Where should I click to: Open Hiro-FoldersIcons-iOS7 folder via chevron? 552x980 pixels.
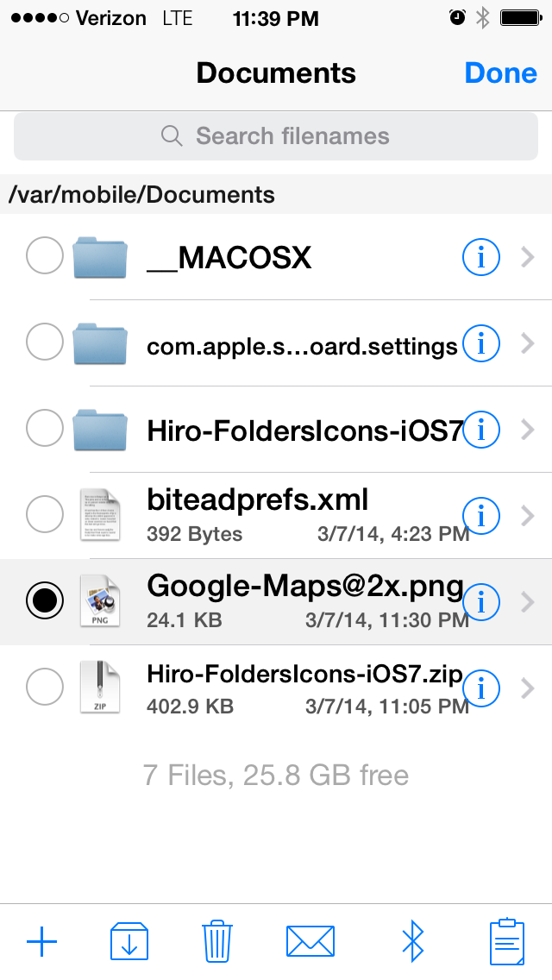pos(529,429)
